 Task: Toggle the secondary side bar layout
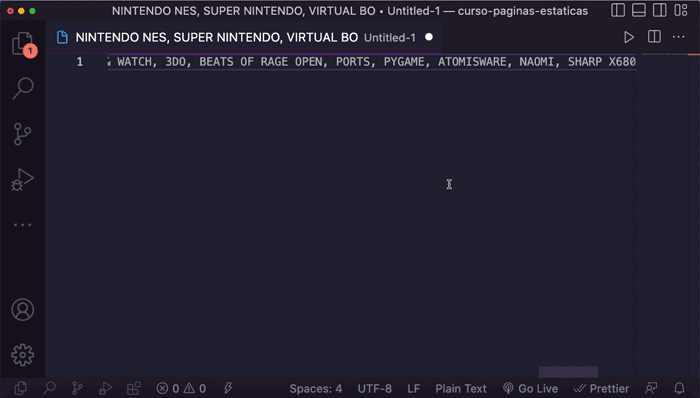659,10
